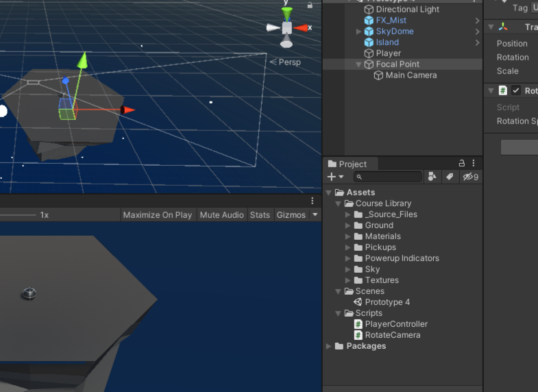Open the Prototype 4 scene asset
The height and width of the screenshot is (392, 538).
387,302
